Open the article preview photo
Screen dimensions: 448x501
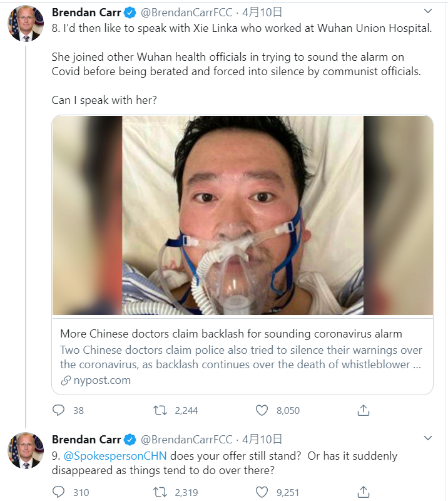pos(242,215)
